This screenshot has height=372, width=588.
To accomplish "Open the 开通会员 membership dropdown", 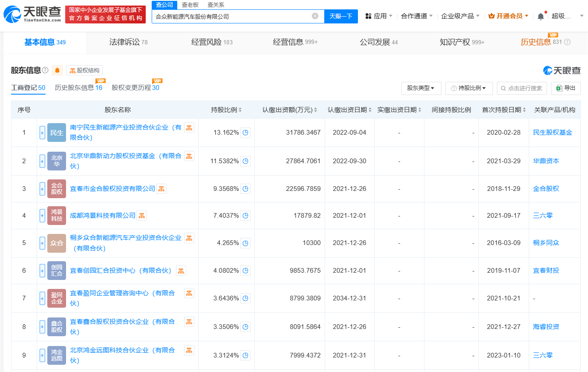I will [x=508, y=16].
